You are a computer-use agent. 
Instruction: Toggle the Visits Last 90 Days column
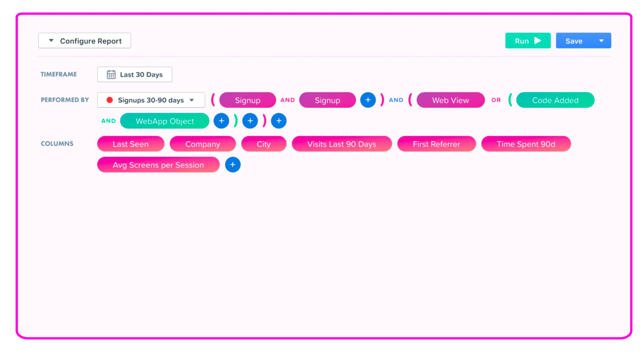[341, 144]
